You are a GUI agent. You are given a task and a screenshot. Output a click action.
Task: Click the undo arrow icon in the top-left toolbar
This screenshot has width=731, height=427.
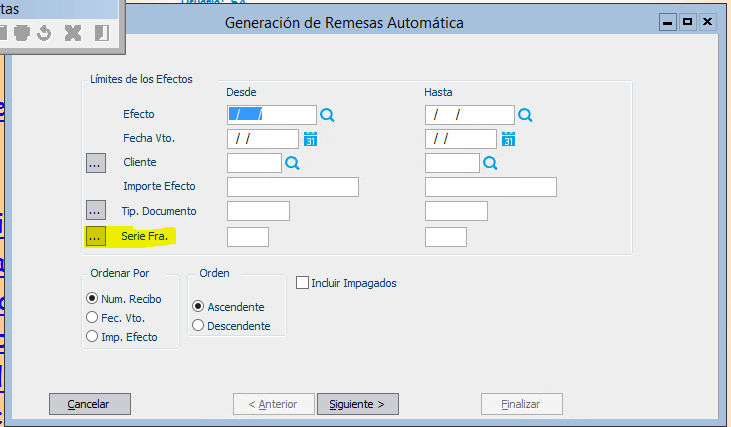click(x=44, y=33)
